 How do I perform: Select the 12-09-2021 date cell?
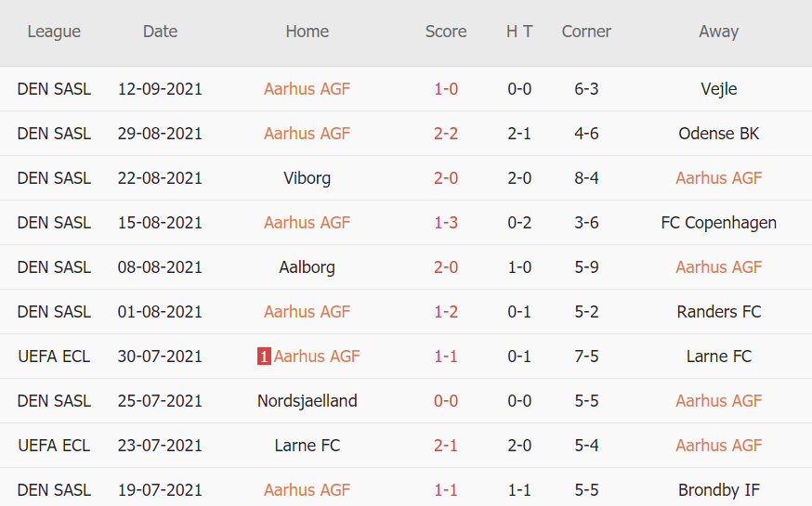coord(160,89)
